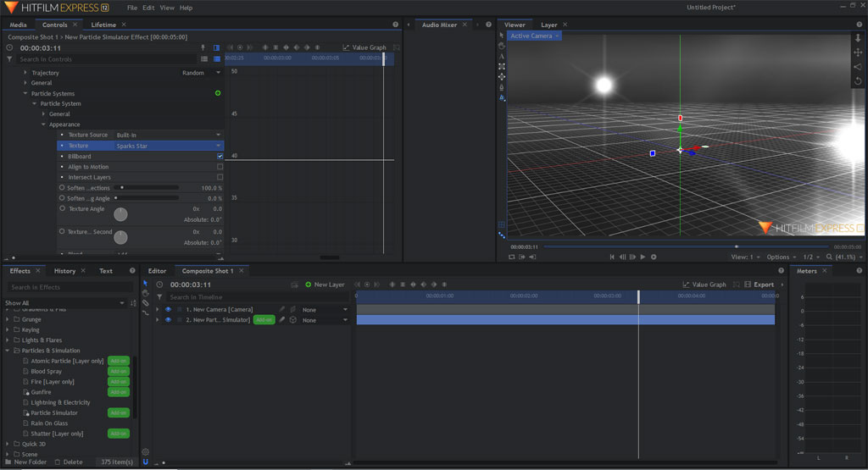
Task: Enable the Align to Motion checkbox
Action: click(220, 167)
